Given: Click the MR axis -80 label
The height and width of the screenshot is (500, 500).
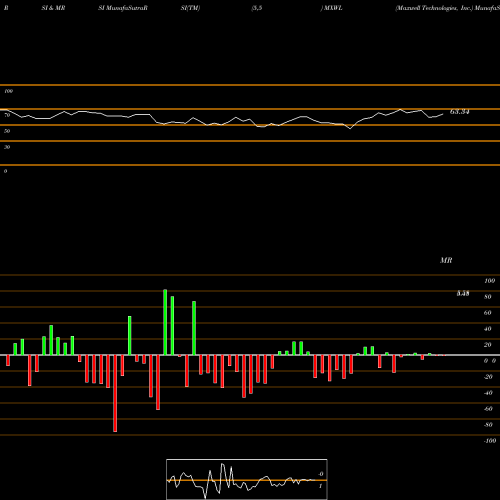Looking at the screenshot, I should (488, 425).
